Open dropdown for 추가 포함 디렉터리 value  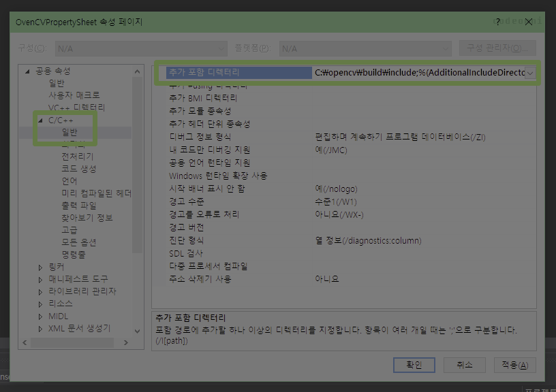coord(530,73)
